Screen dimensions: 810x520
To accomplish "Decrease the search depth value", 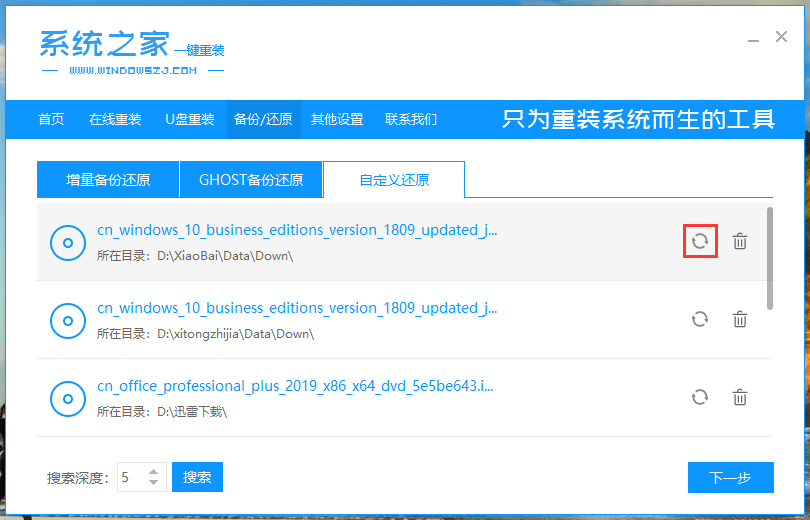I will (153, 483).
